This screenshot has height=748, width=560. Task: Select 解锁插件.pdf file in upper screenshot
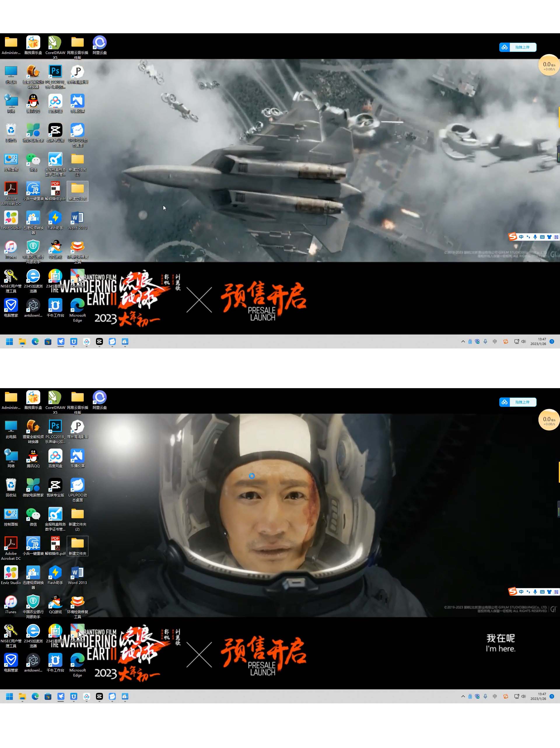click(55, 191)
